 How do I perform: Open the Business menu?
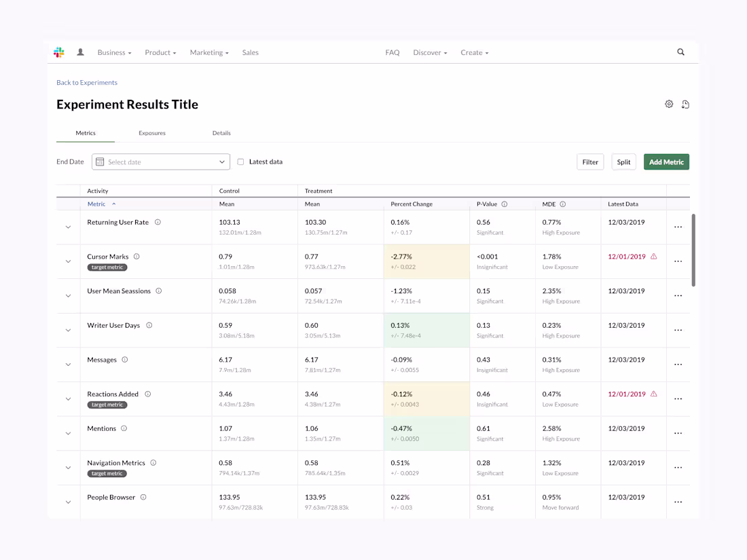coord(114,52)
